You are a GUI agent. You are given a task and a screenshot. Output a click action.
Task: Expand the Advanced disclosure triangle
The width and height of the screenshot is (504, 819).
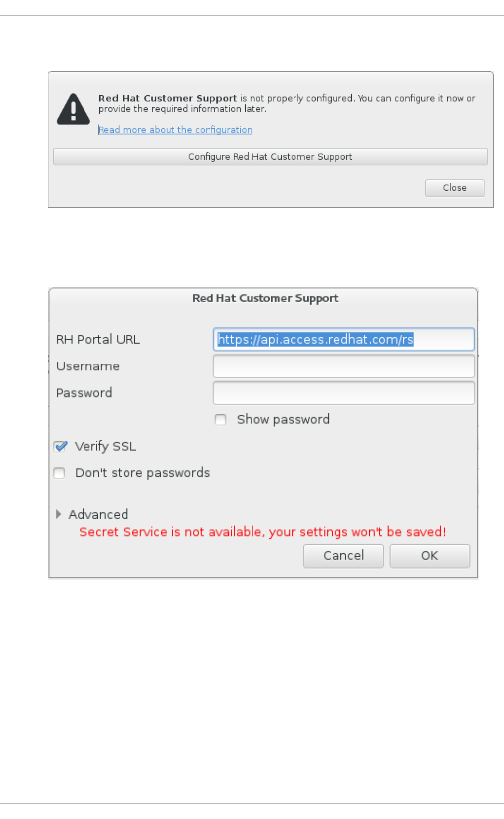pos(59,514)
